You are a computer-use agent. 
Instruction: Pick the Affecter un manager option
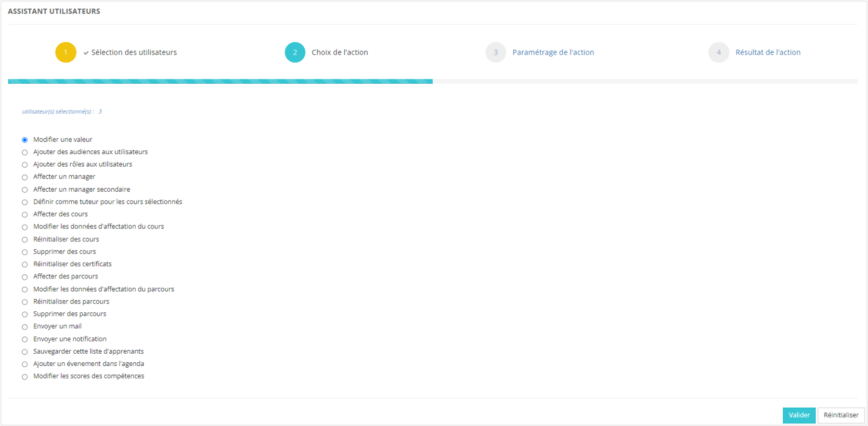25,177
